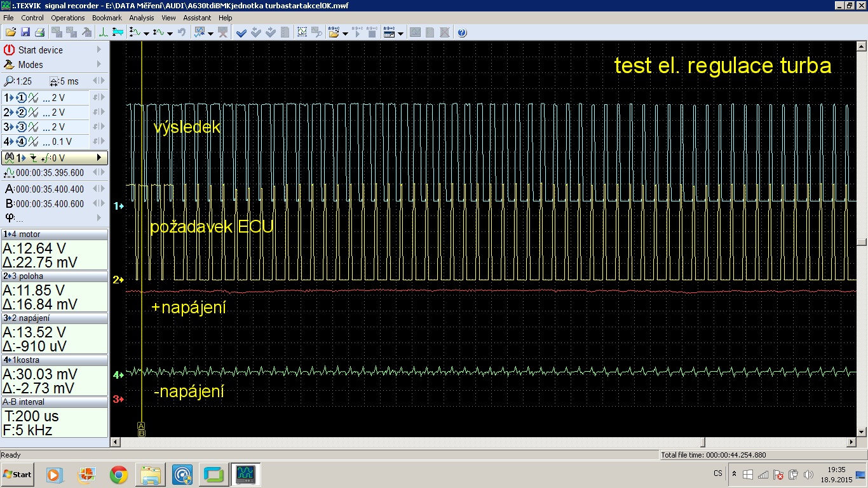Click the green spike cursor tool icon
868x488 pixels.
point(104,32)
